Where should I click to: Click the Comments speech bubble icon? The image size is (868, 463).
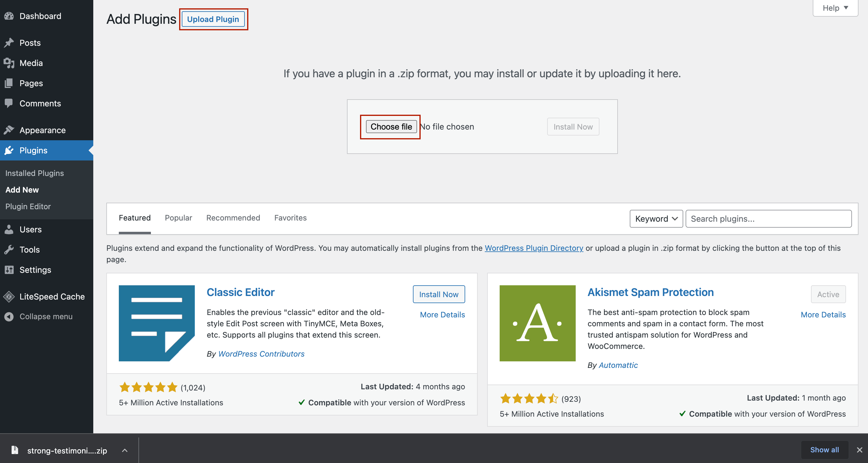9,103
